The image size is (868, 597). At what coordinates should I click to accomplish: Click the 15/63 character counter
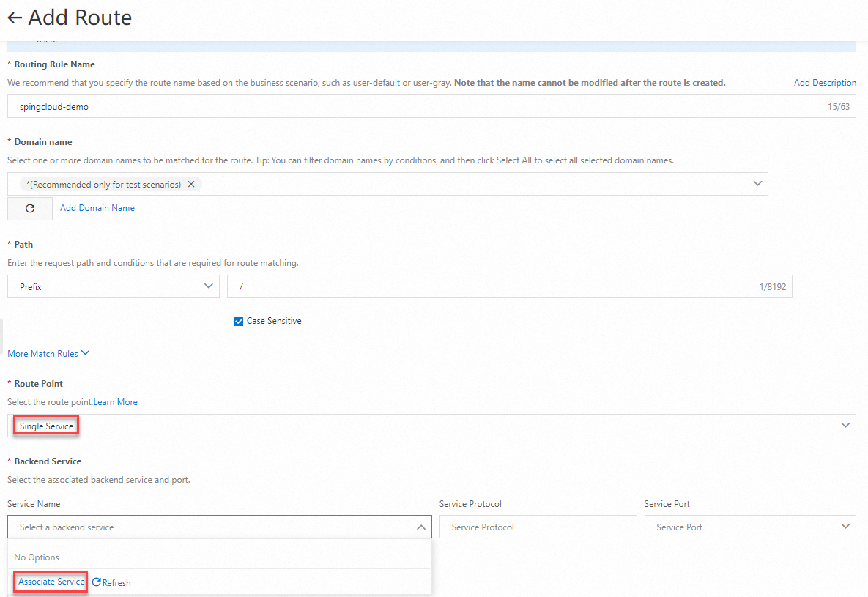839,106
